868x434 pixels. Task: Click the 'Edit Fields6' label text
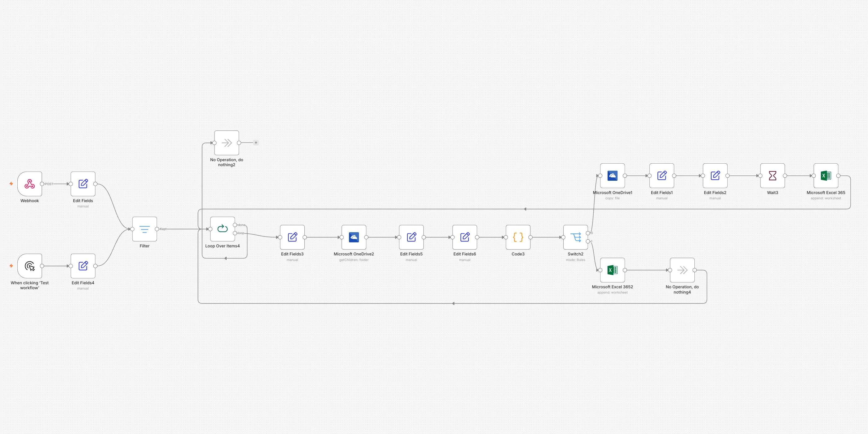[465, 254]
